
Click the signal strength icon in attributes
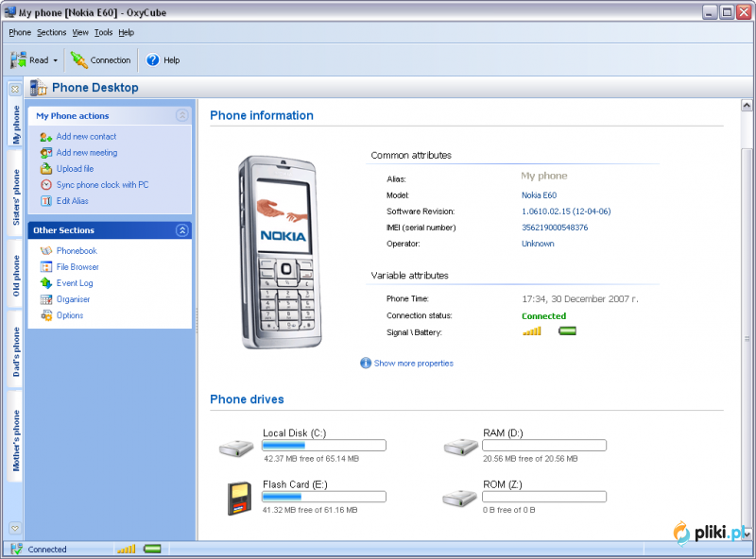point(532,331)
